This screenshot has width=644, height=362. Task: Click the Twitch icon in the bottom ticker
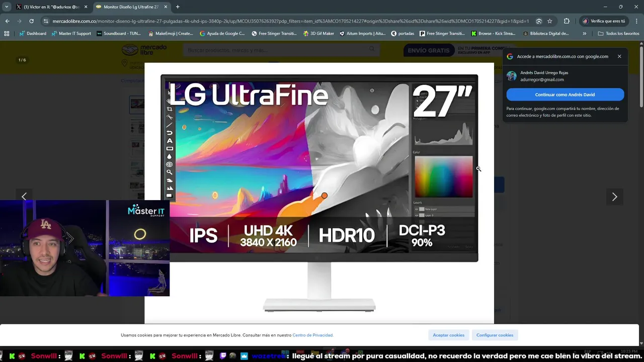pyautogui.click(x=223, y=356)
